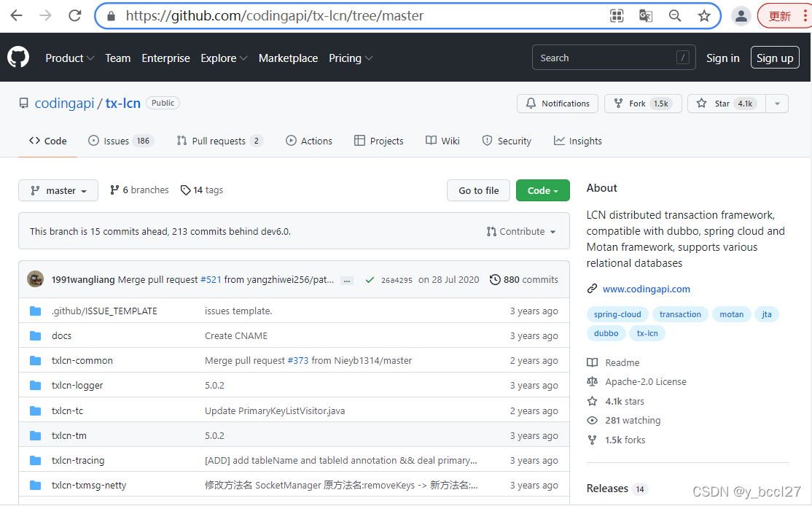This screenshot has height=506, width=812.
Task: Open the Insights tab
Action: 577,141
